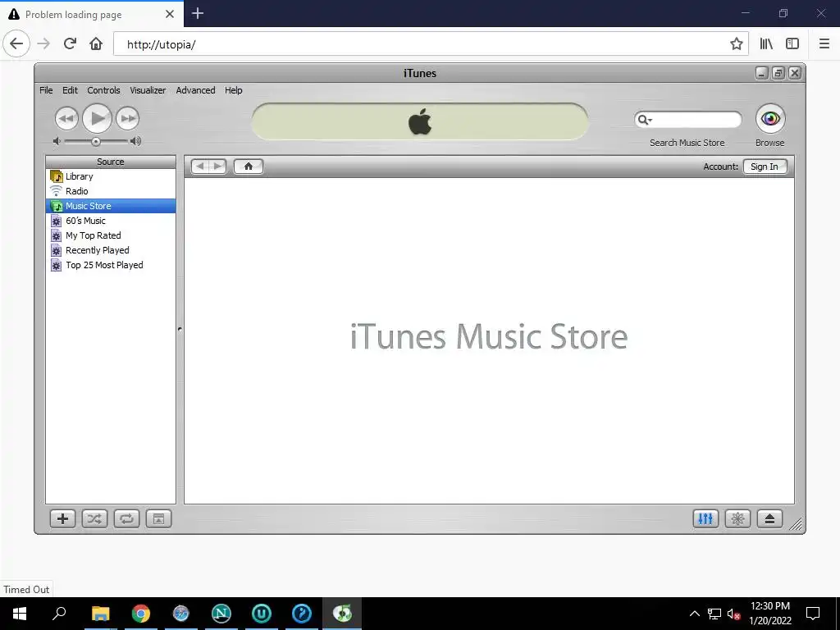Show hidden system tray icons
Screen dimensions: 840x630
(x=694, y=614)
